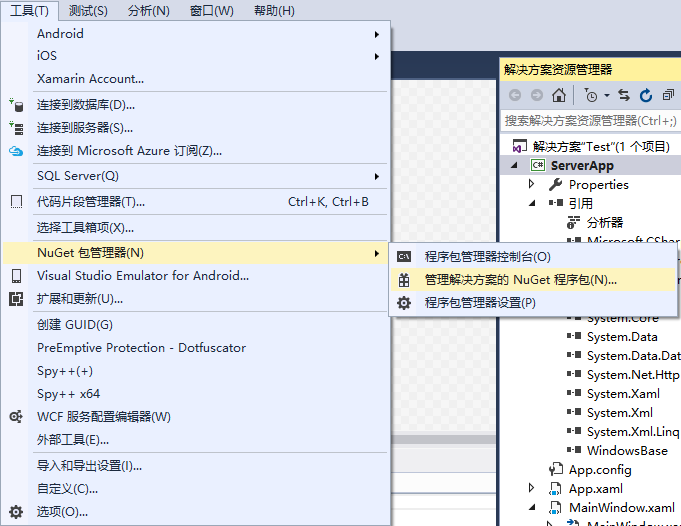The width and height of the screenshot is (681, 526).
Task: Choose Spy++ x64 entry
Action: click(x=196, y=394)
